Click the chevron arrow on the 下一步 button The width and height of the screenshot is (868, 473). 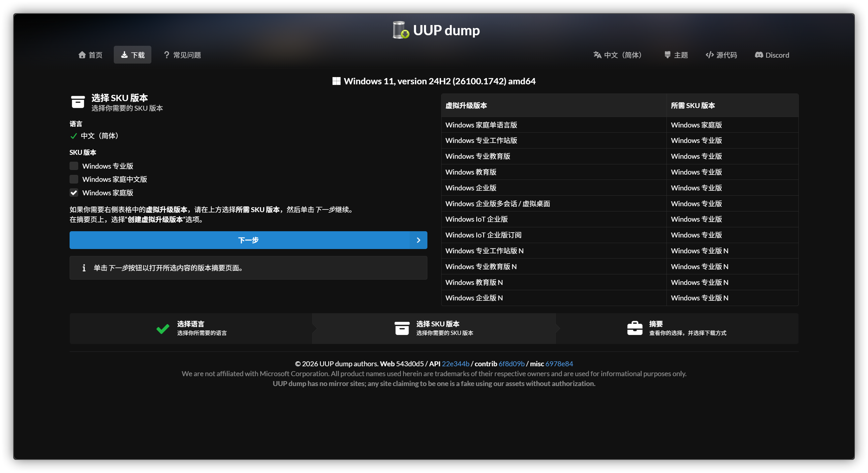pos(418,240)
